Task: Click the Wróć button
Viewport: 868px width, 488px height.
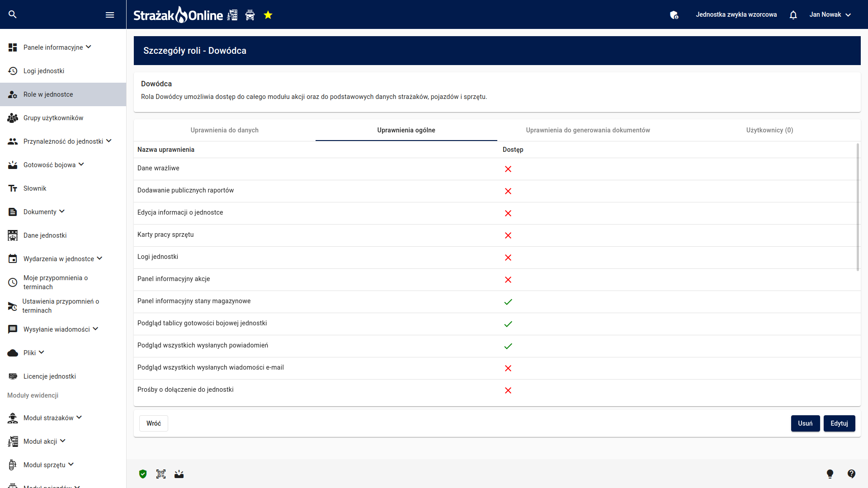Action: pos(154,423)
